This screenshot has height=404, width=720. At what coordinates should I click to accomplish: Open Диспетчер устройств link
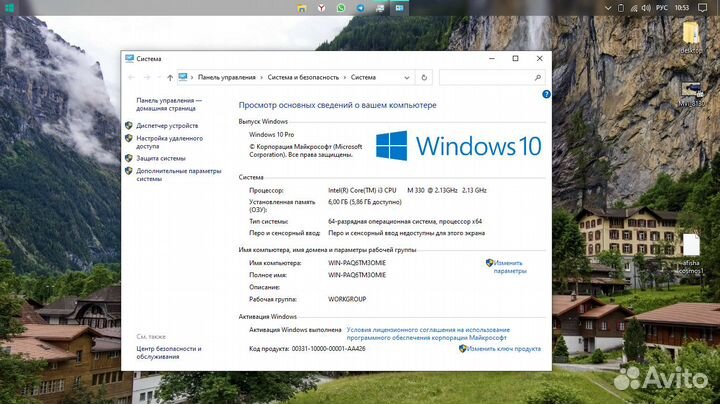pyautogui.click(x=167, y=125)
